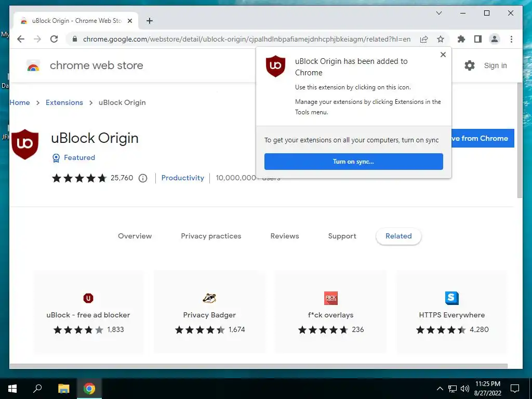Image resolution: width=532 pixels, height=399 pixels.
Task: Close the extension added popup
Action: tap(443, 55)
